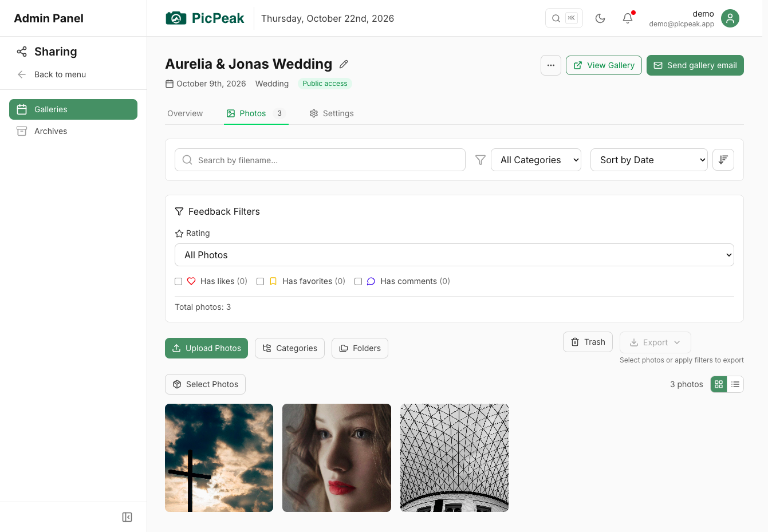Toggle sort direction icon
Image resolution: width=768 pixels, height=532 pixels.
(x=723, y=160)
